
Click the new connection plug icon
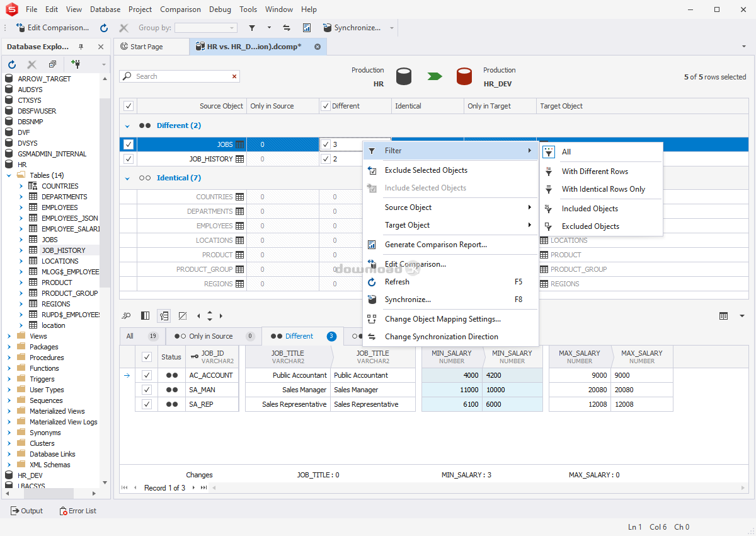(76, 64)
